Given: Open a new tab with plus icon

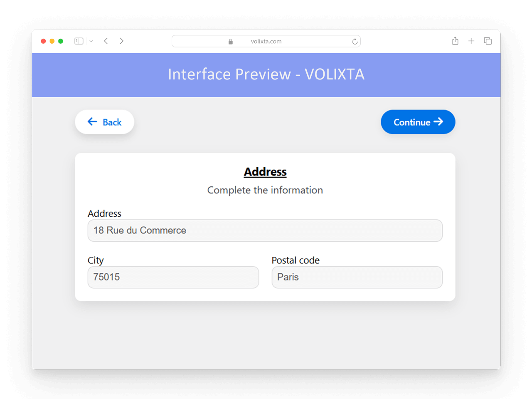Looking at the screenshot, I should tap(471, 41).
